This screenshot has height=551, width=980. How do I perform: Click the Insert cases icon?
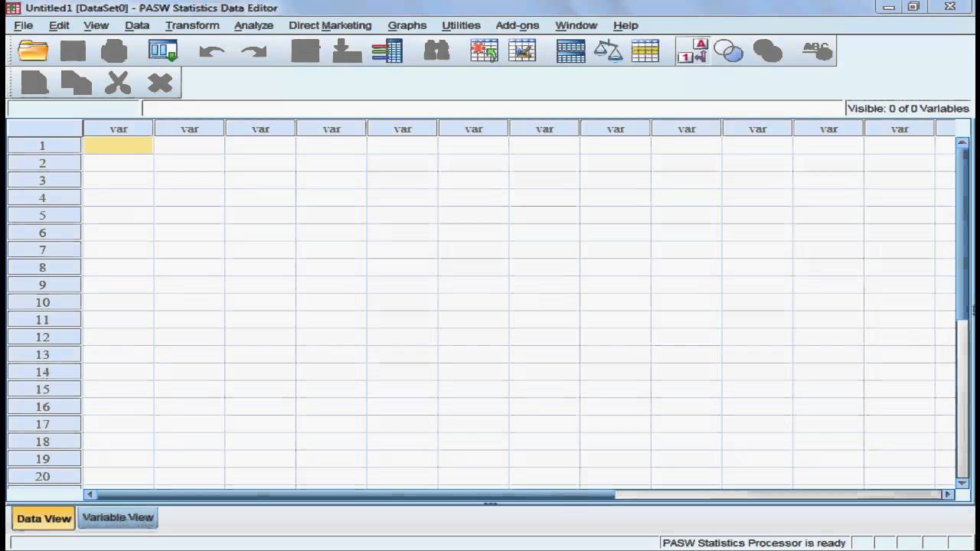(x=484, y=51)
